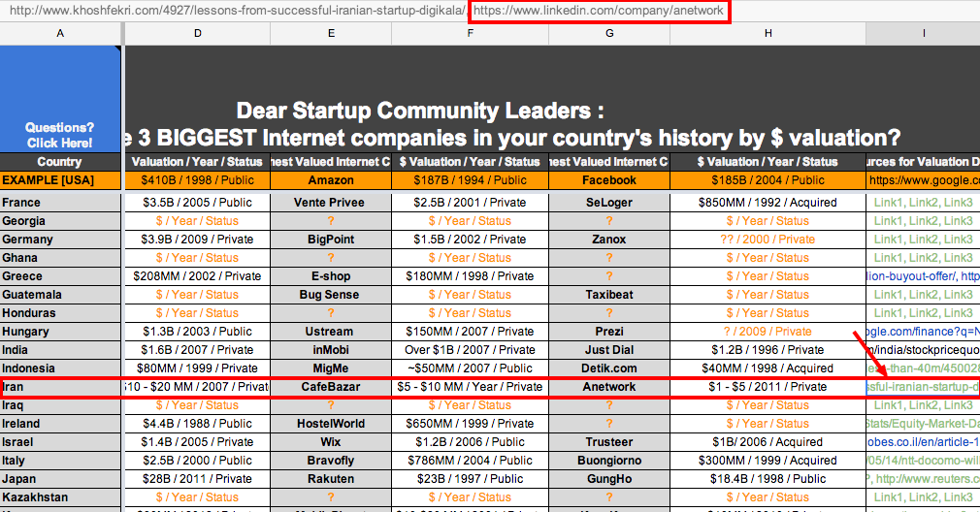The width and height of the screenshot is (980, 512).
Task: Click '$18.4B / 1998 / Public' cell
Action: coord(768,479)
